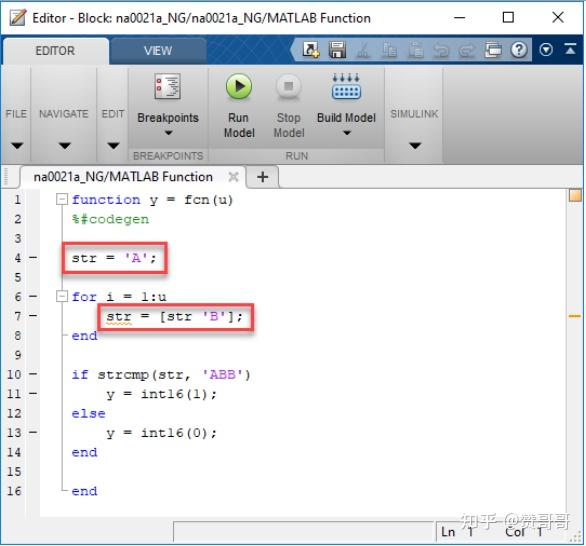Click the circled down-arrow options icon
This screenshot has height=546, width=586.
tap(546, 49)
